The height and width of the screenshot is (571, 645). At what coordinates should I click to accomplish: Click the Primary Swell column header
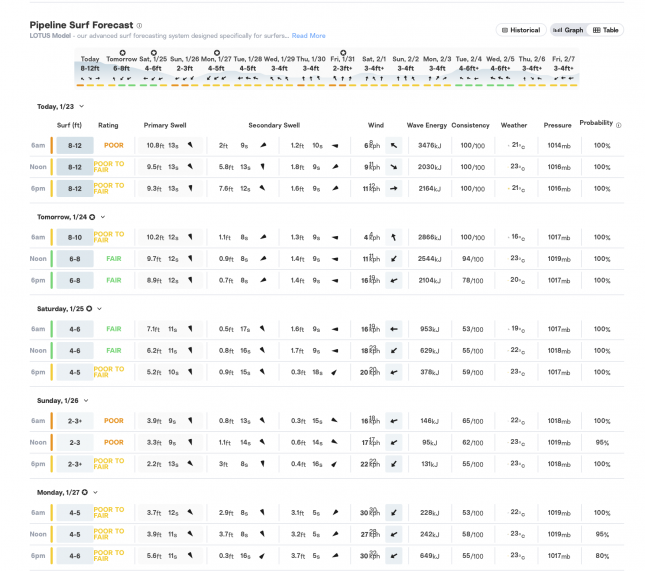tap(165, 125)
